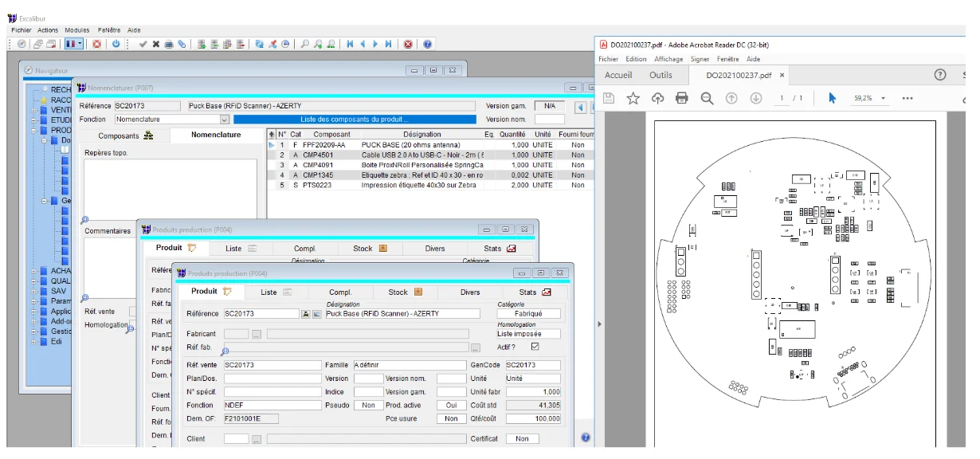
Task: Switch to the Stock tab in front Produits window
Action: [x=404, y=292]
